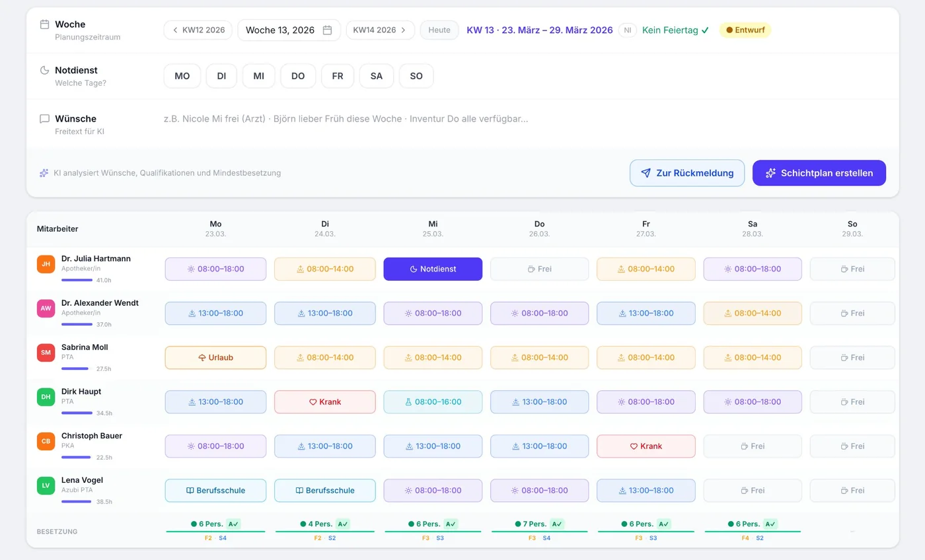Click the Wünsche free text field

[525, 119]
